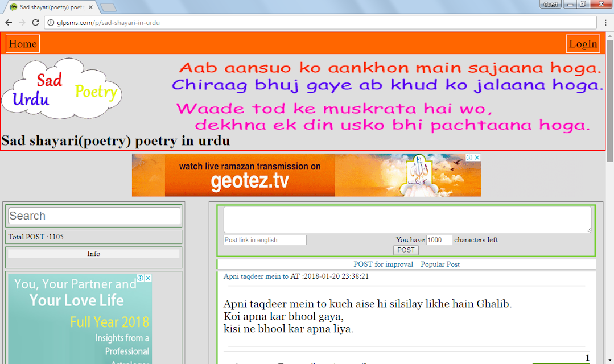Click the Total POST :1105 text
The width and height of the screenshot is (614, 364).
pos(36,237)
